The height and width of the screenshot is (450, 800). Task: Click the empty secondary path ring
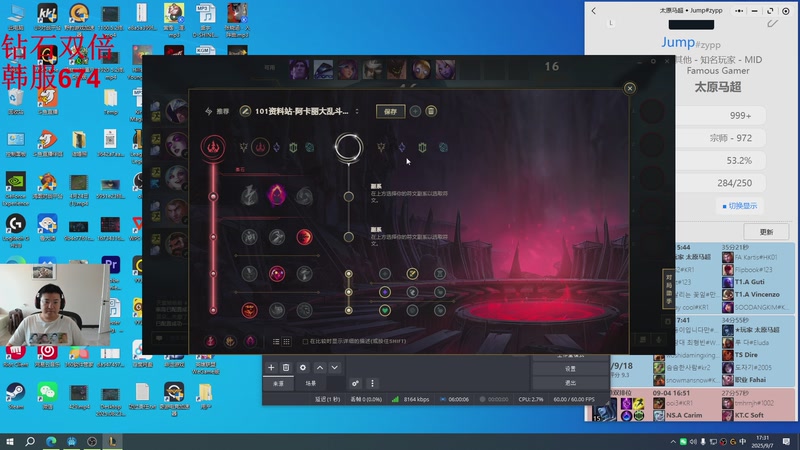pos(348,147)
